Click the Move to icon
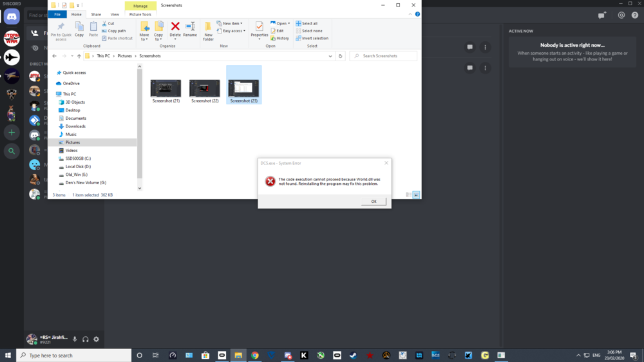This screenshot has height=362, width=644. (x=144, y=31)
